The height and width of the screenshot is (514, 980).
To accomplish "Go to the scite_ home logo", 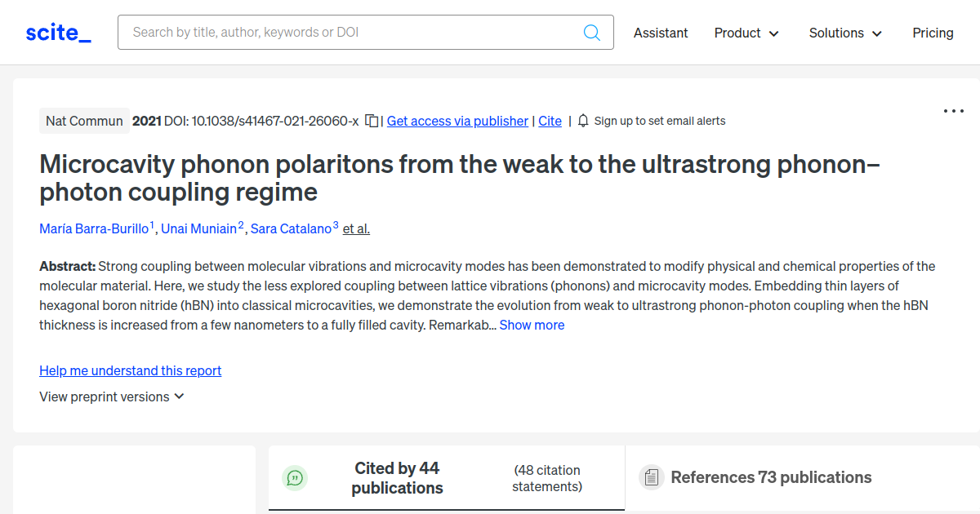I will pos(59,33).
